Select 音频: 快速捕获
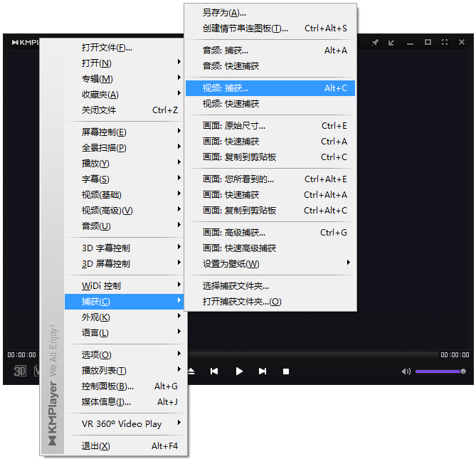This screenshot has height=459, width=476. tap(270, 66)
